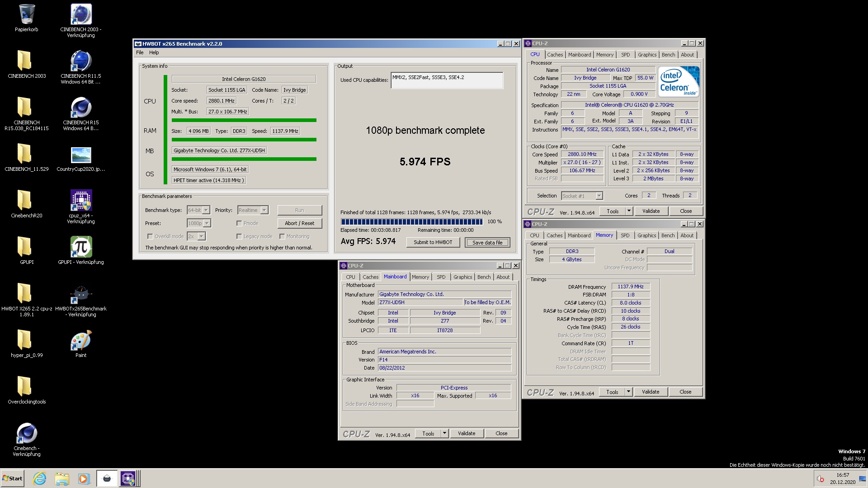Toggle the Overkill mode checkbox
This screenshot has height=488, width=868.
(x=150, y=236)
